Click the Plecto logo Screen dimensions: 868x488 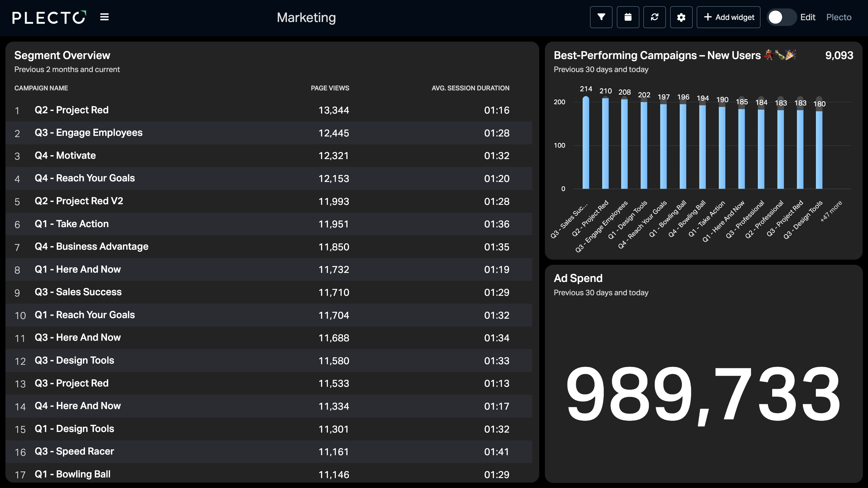pyautogui.click(x=49, y=17)
